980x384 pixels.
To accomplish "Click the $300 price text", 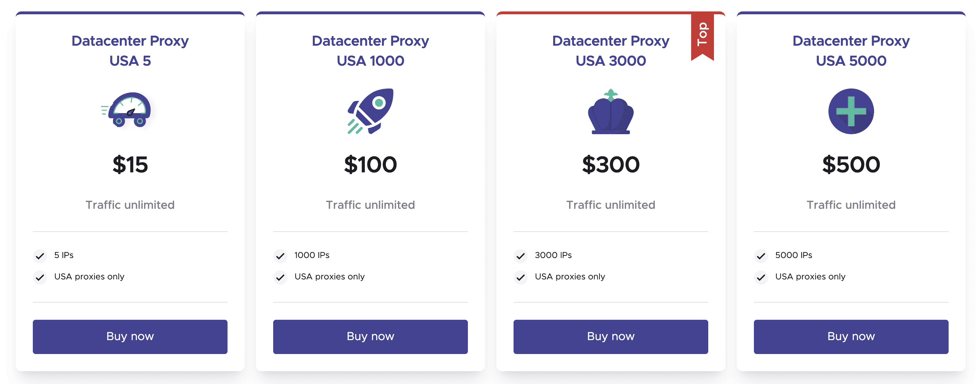I will 611,165.
